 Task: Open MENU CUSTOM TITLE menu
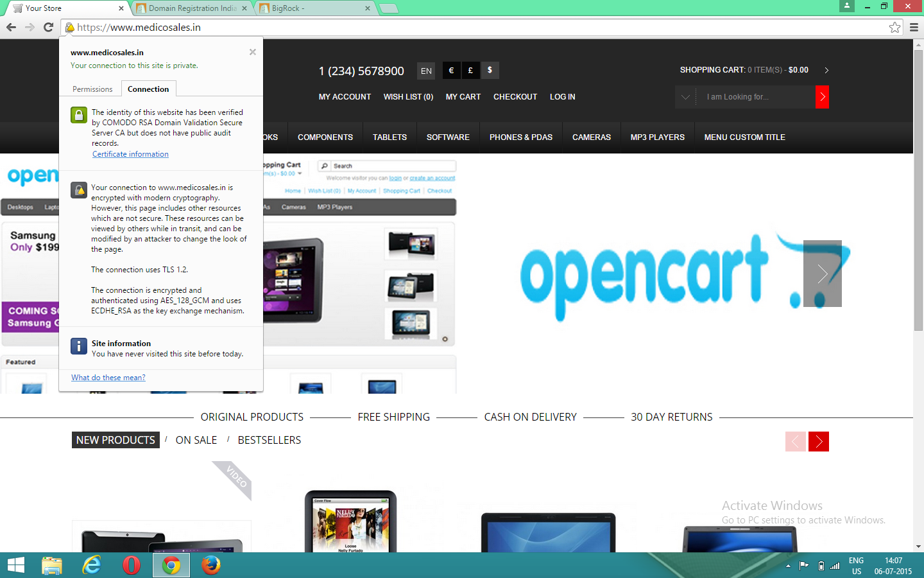[x=745, y=137]
